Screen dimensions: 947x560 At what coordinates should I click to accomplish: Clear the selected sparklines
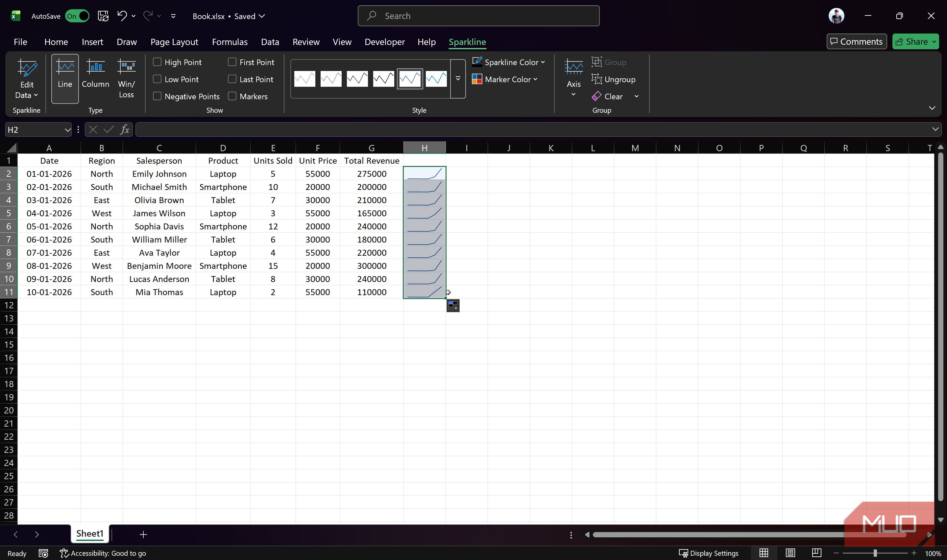click(x=608, y=97)
